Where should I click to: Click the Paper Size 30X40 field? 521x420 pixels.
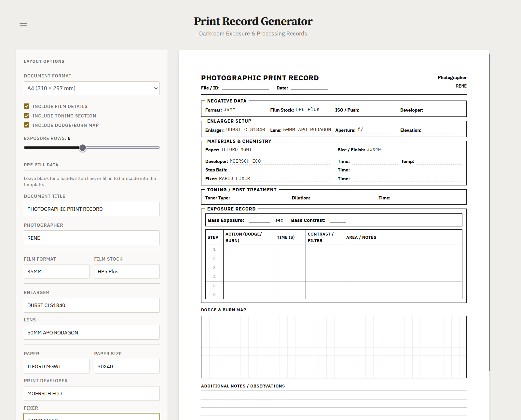click(127, 366)
